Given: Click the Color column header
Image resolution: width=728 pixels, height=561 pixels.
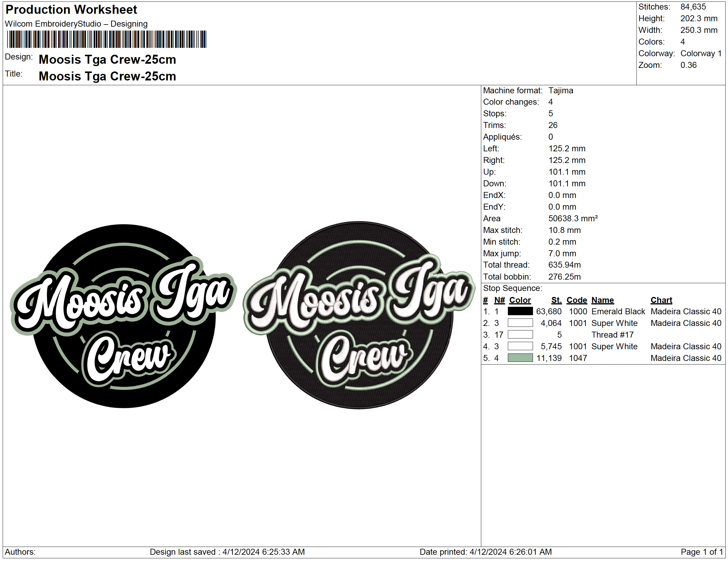Looking at the screenshot, I should (x=520, y=300).
